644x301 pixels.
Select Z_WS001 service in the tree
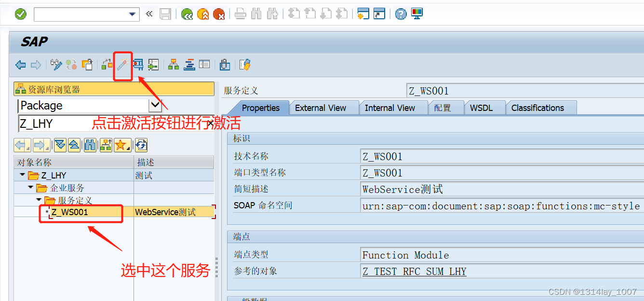point(70,212)
